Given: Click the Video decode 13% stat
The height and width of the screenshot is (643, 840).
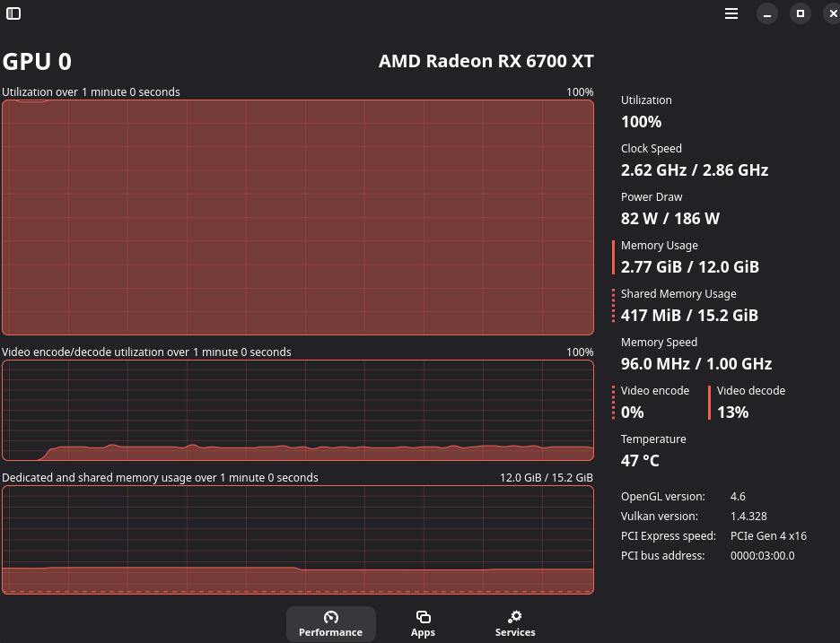Looking at the screenshot, I should (x=750, y=402).
